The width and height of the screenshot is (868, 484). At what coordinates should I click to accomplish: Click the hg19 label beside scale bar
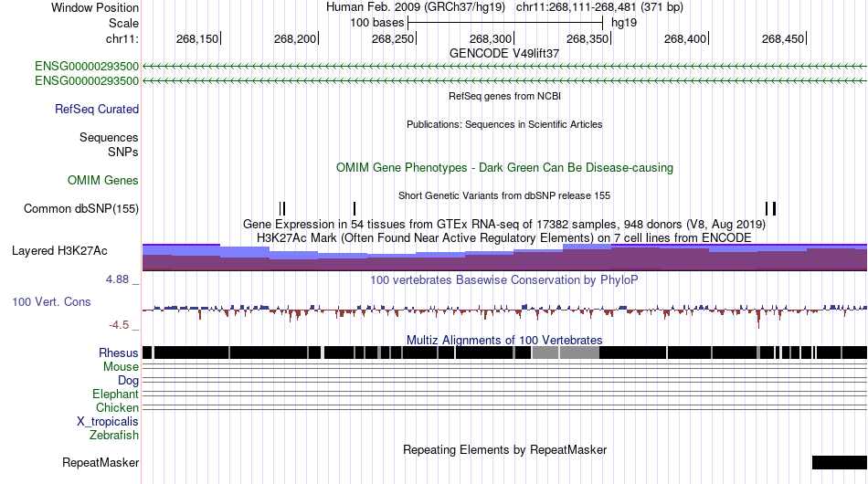(624, 23)
